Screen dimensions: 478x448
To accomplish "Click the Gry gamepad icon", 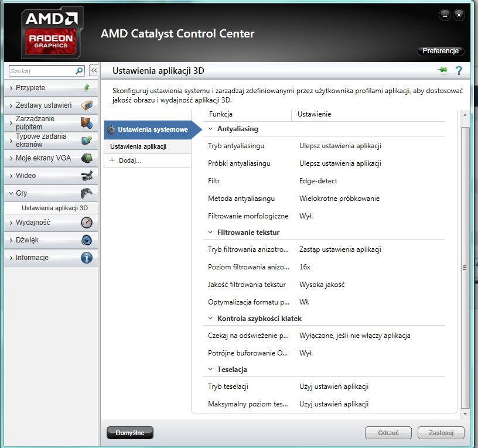I will point(87,193).
